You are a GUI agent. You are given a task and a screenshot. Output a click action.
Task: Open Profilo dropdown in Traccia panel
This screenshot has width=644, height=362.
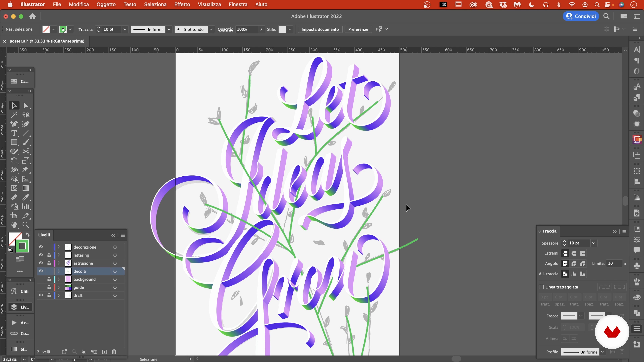click(603, 352)
